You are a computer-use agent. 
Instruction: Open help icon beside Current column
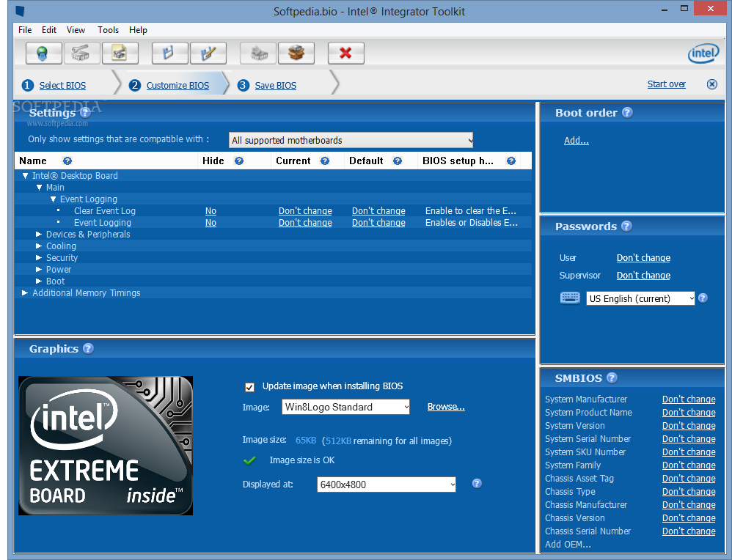point(324,161)
